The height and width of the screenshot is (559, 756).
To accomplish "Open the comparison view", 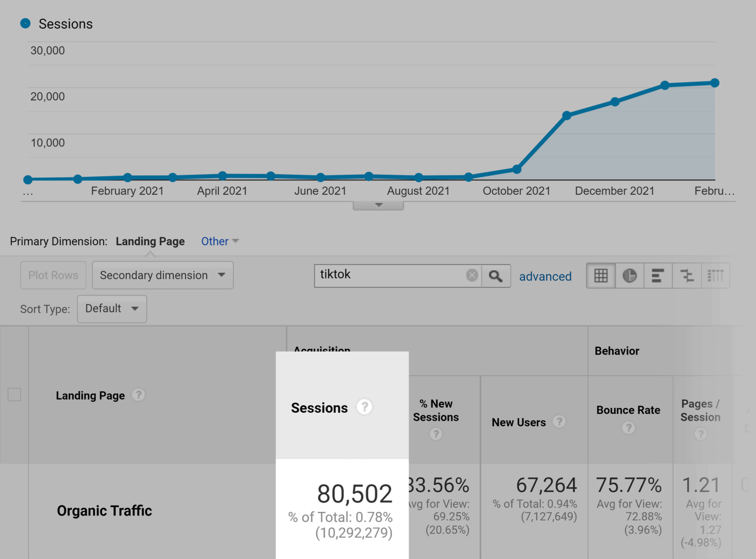I will point(687,275).
